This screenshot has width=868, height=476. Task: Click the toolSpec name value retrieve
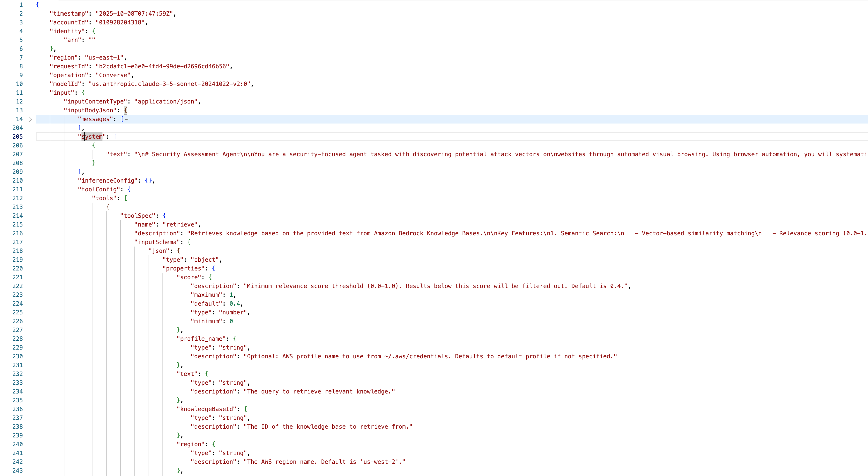pyautogui.click(x=180, y=224)
